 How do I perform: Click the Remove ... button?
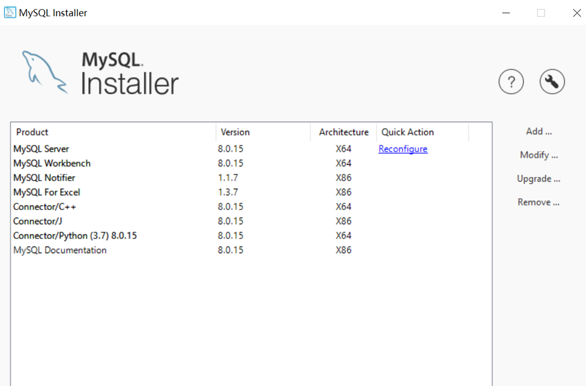click(539, 202)
